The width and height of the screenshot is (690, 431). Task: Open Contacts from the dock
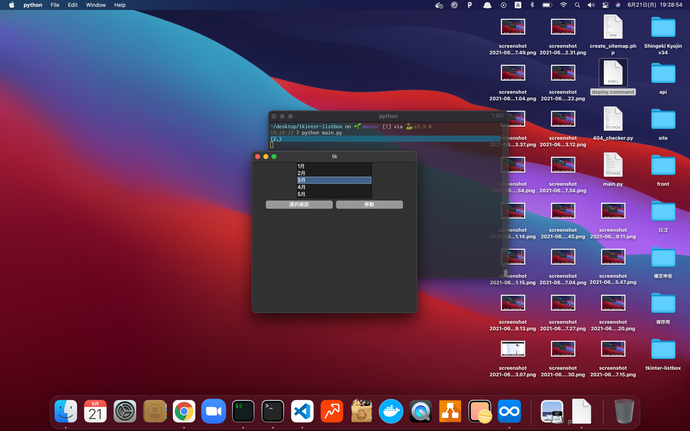click(154, 411)
